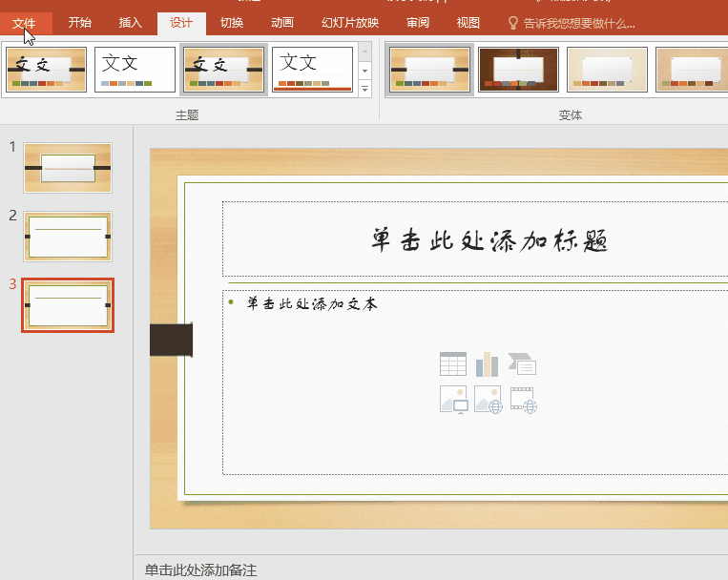Click the title placeholder 单击此处添加标题
This screenshot has width=728, height=580.
click(489, 240)
